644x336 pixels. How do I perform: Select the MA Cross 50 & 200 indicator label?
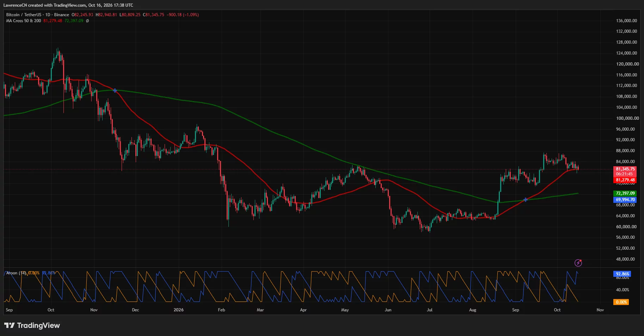tap(24, 21)
